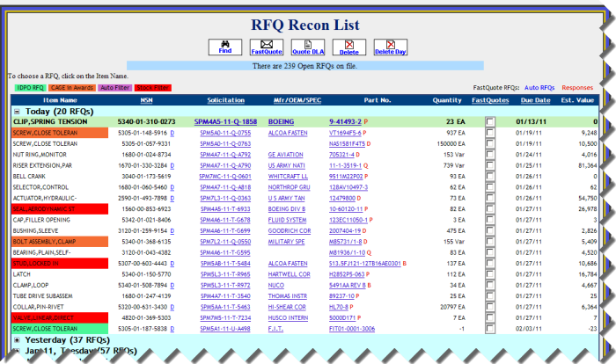The width and height of the screenshot is (616, 364).
Task: Choose the CLIP,SPRING TENSION item
Action: coord(50,121)
